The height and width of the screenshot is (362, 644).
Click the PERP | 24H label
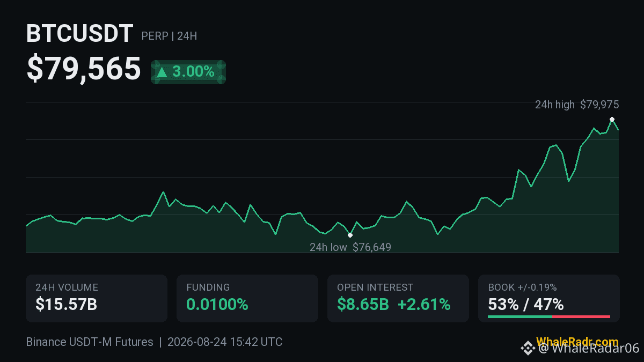[169, 36]
